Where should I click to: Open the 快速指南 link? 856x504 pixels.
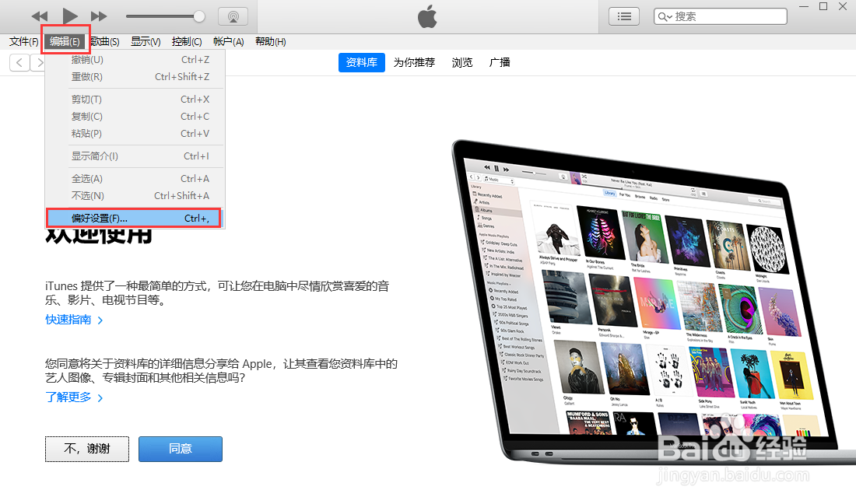pyautogui.click(x=74, y=320)
